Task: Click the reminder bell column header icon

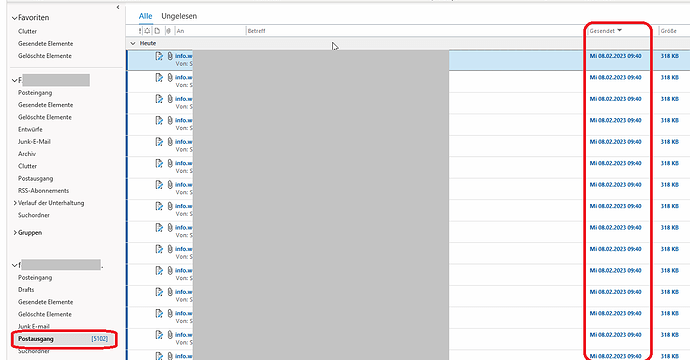Action: 147,31
